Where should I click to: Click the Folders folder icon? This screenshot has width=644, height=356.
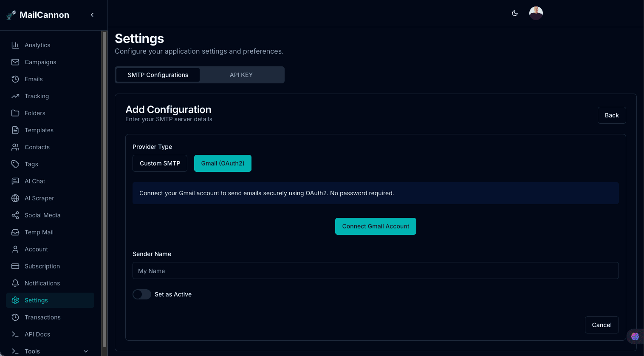15,113
